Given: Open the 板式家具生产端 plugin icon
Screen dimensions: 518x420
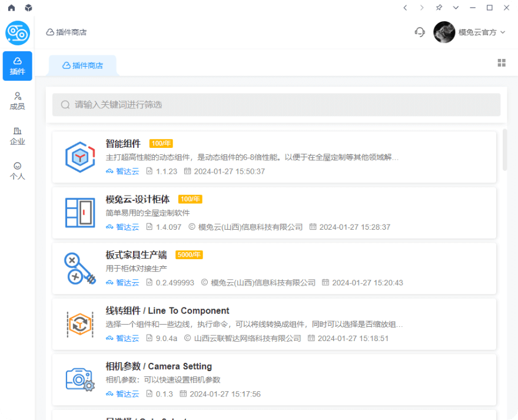Looking at the screenshot, I should coord(79,269).
